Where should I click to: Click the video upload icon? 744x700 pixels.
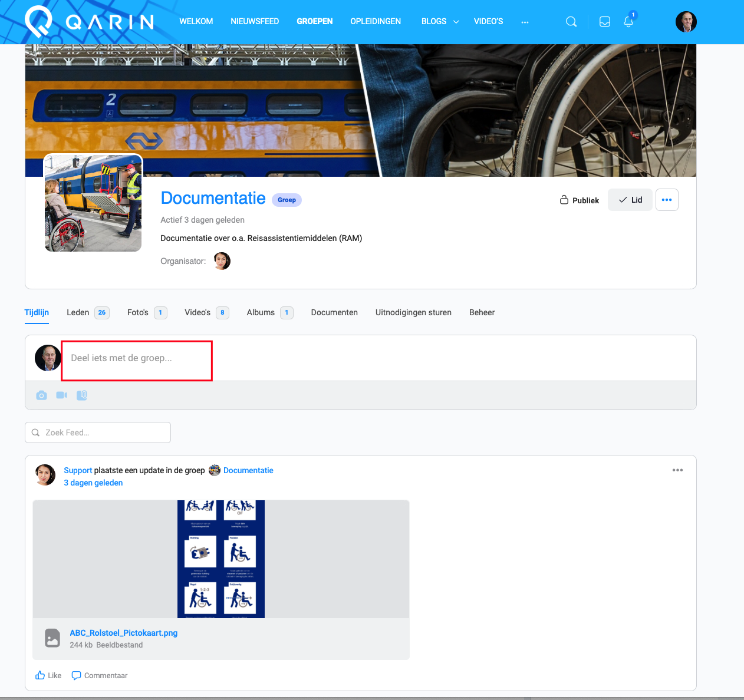point(61,395)
